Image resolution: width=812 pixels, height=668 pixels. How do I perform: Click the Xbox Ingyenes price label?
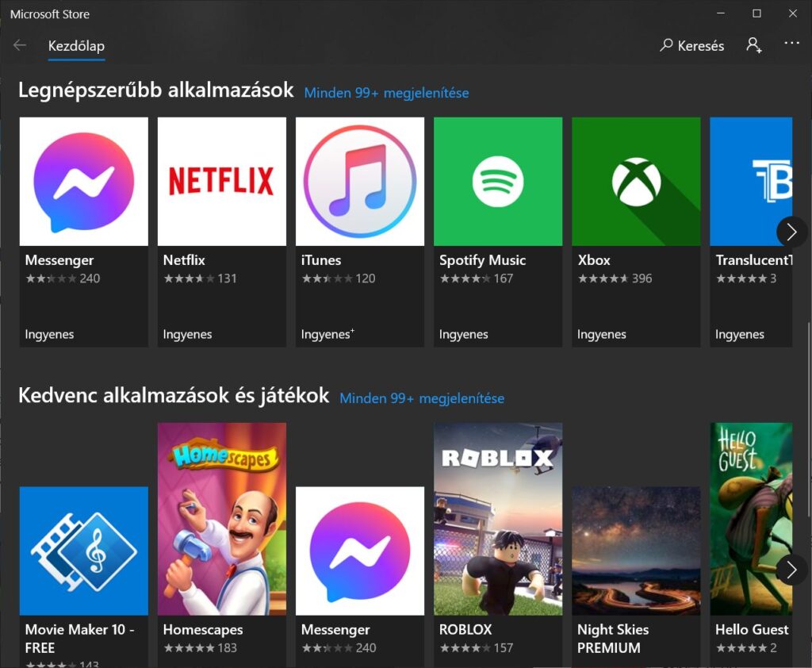click(602, 334)
